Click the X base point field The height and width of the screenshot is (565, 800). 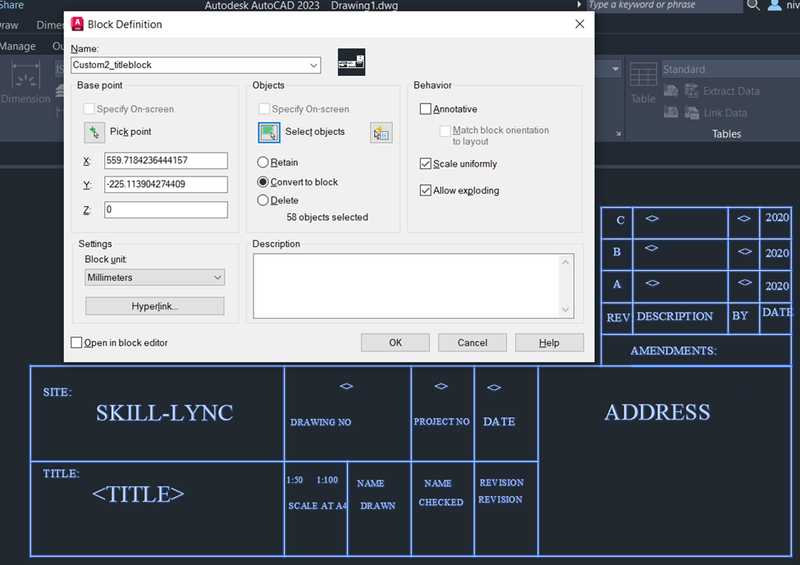tap(166, 160)
